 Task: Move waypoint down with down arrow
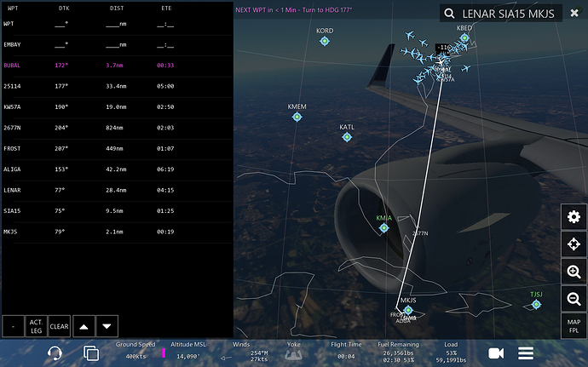coord(107,326)
